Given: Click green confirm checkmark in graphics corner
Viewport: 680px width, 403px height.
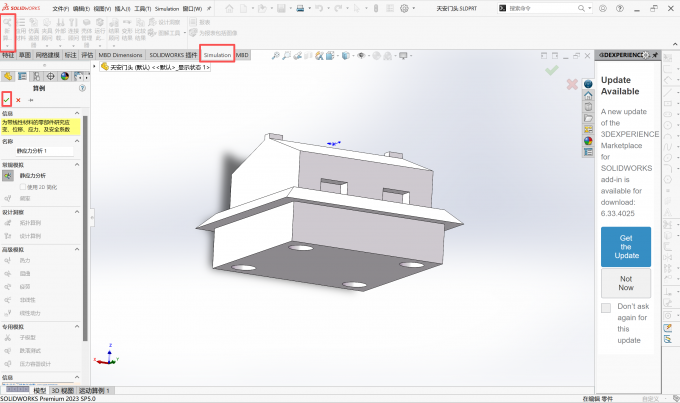Looking at the screenshot, I should click(x=551, y=71).
